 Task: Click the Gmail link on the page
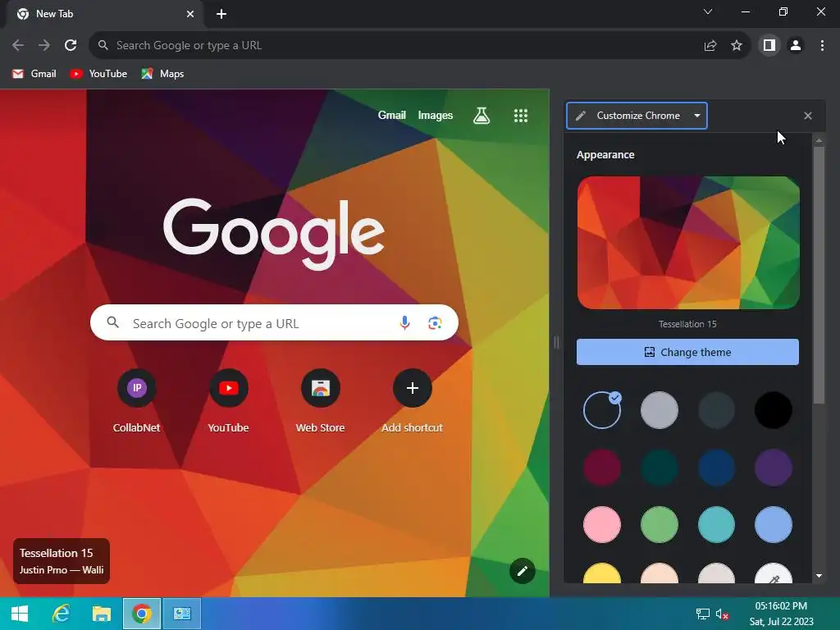[391, 115]
